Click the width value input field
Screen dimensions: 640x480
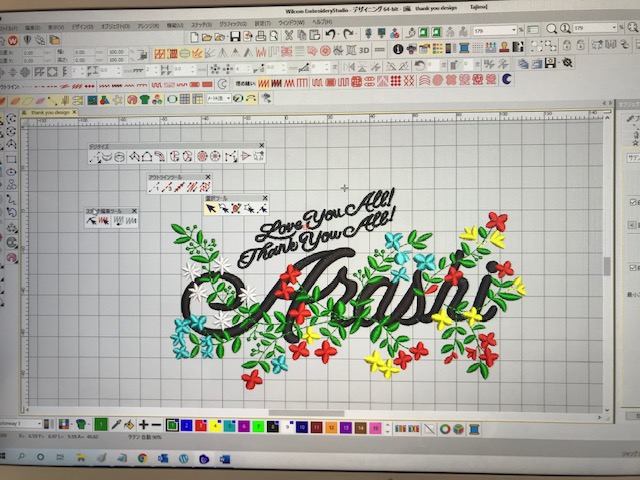tap(84, 52)
